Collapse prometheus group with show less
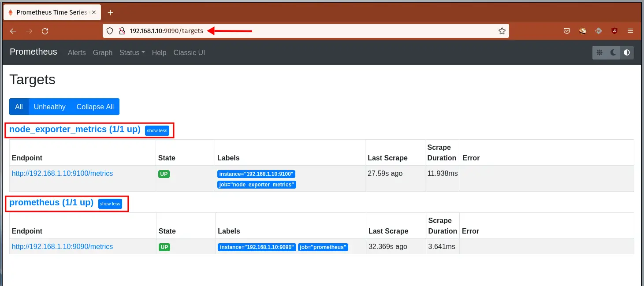This screenshot has width=644, height=286. tap(110, 204)
